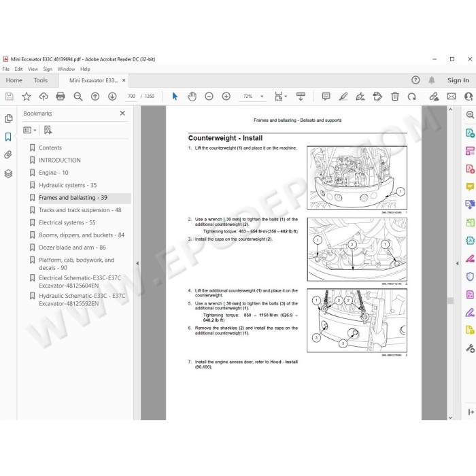The image size is (476, 476).
Task: Click the Read mode scroll icon
Action: [301, 97]
